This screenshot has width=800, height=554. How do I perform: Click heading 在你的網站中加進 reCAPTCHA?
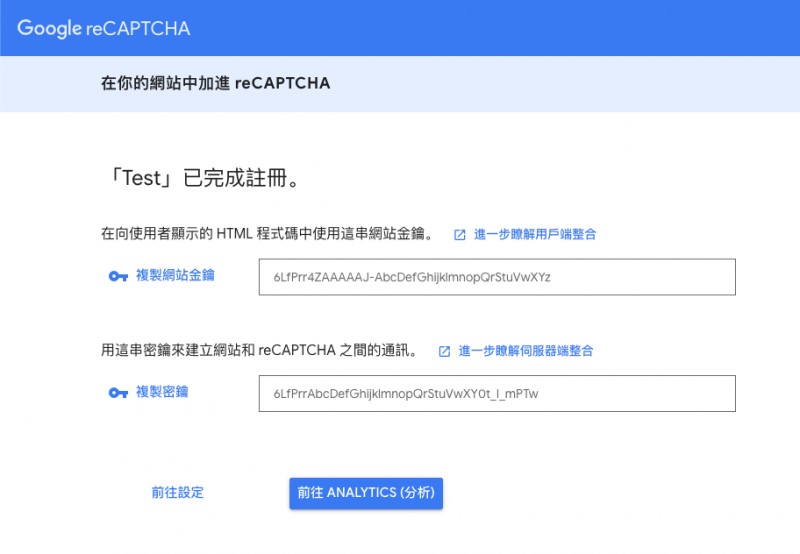click(215, 83)
